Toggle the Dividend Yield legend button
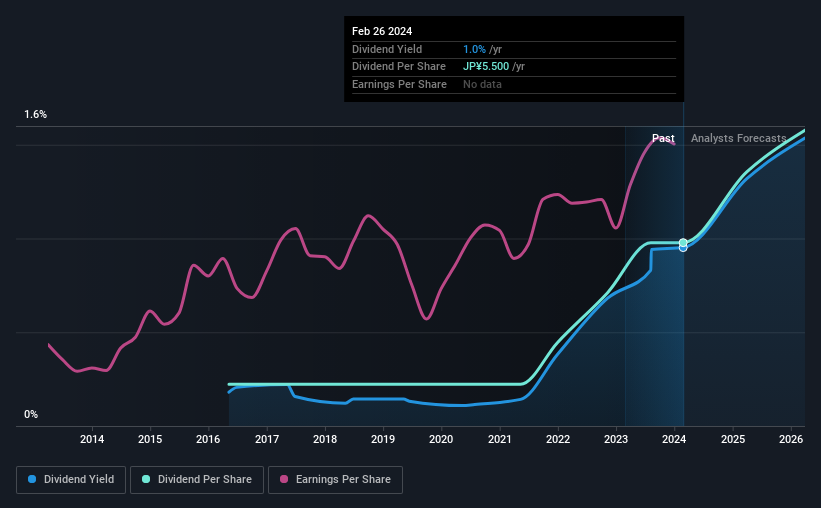Image resolution: width=821 pixels, height=508 pixels. tap(71, 480)
